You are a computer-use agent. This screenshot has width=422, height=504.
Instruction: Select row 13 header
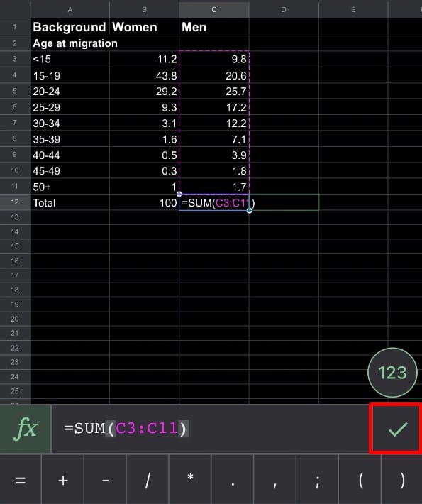point(15,217)
